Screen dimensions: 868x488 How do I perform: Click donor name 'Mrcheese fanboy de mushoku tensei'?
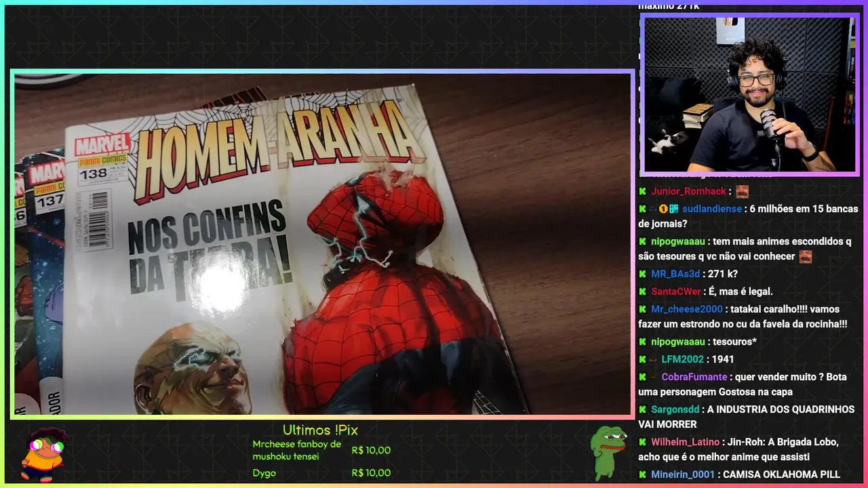[x=297, y=450]
